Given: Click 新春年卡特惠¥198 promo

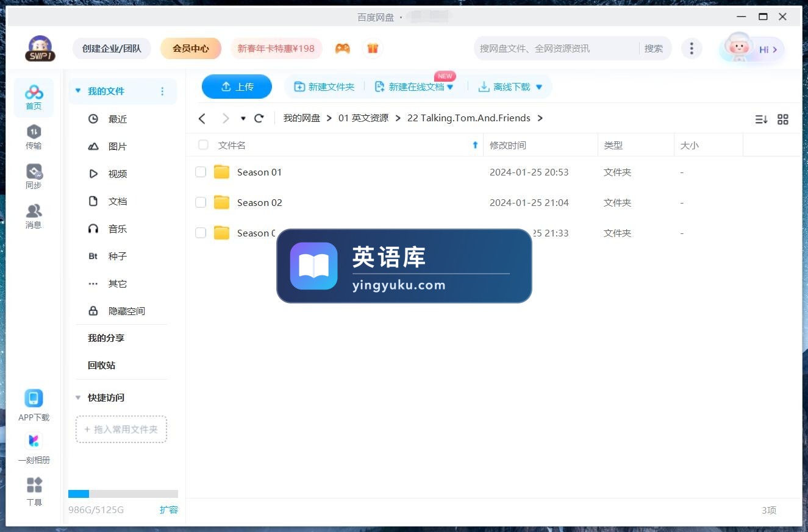Looking at the screenshot, I should pyautogui.click(x=276, y=48).
